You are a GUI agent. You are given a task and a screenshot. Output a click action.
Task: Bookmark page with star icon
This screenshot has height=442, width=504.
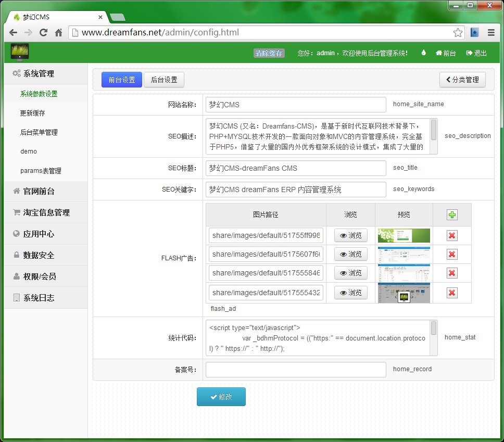coord(458,32)
